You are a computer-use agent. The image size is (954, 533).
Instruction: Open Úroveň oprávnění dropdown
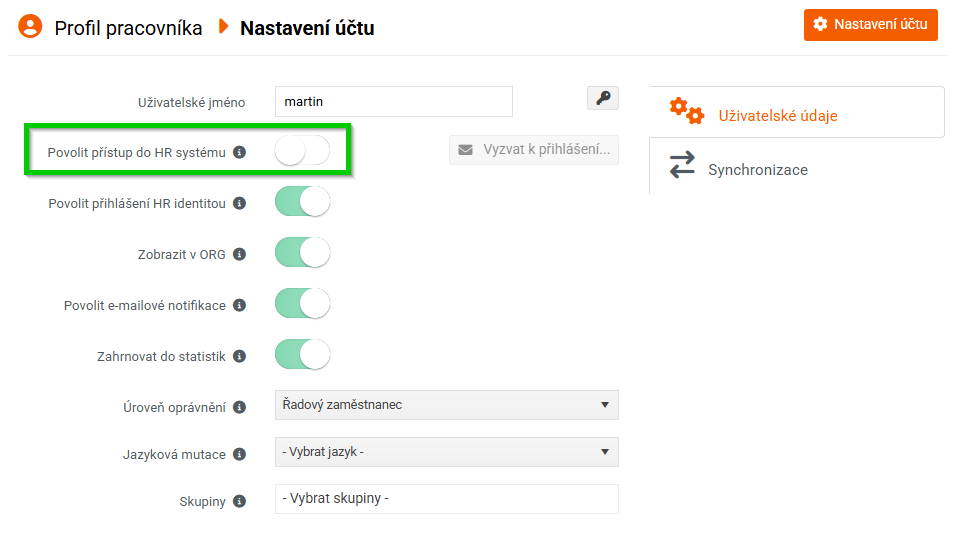click(446, 405)
